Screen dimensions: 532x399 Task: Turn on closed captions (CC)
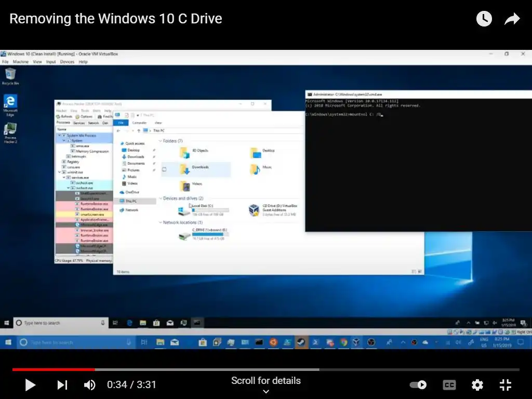[449, 385]
